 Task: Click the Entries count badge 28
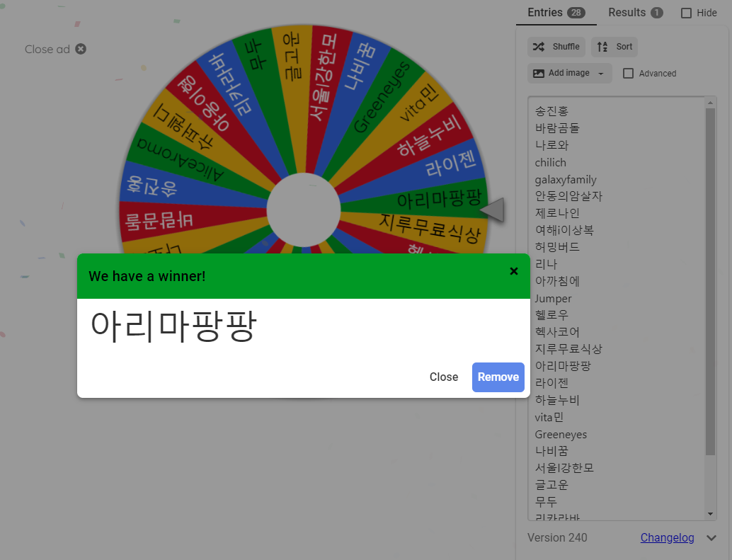coord(576,13)
